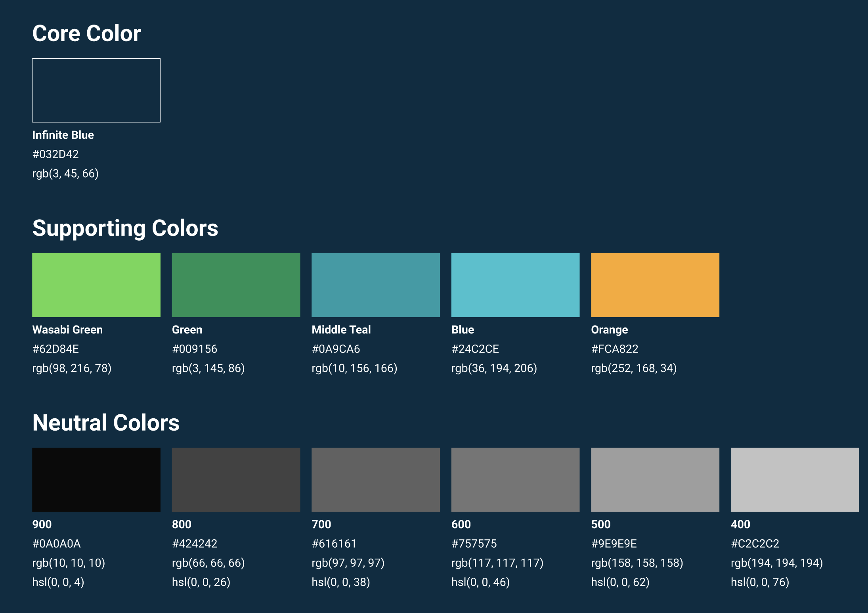Click the 700 neutral label
868x613 pixels.
pyautogui.click(x=321, y=525)
